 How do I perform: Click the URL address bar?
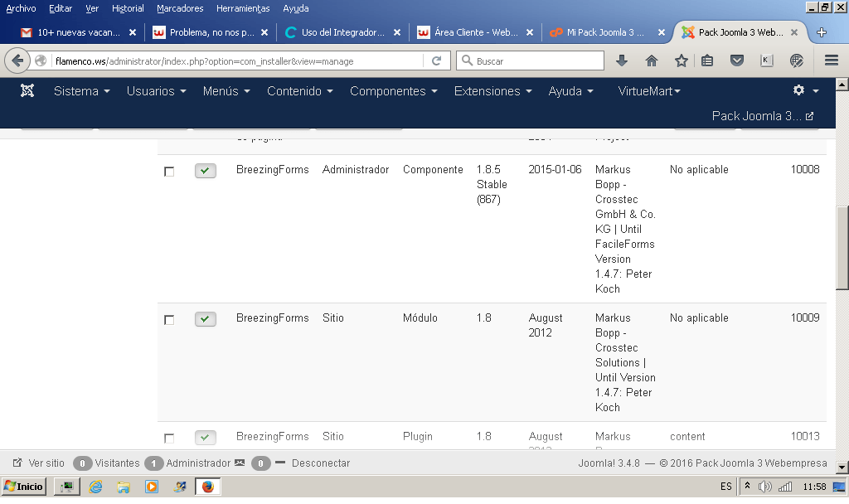coord(238,61)
